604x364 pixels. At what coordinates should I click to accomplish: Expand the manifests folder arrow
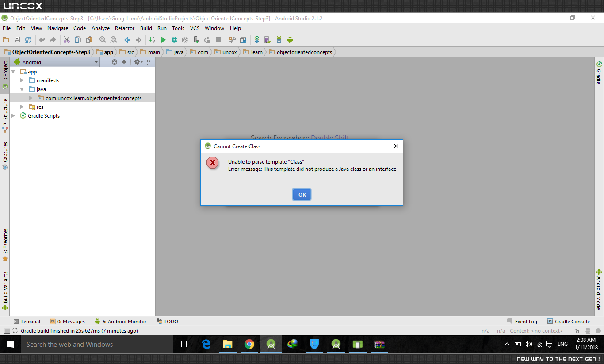pos(22,80)
